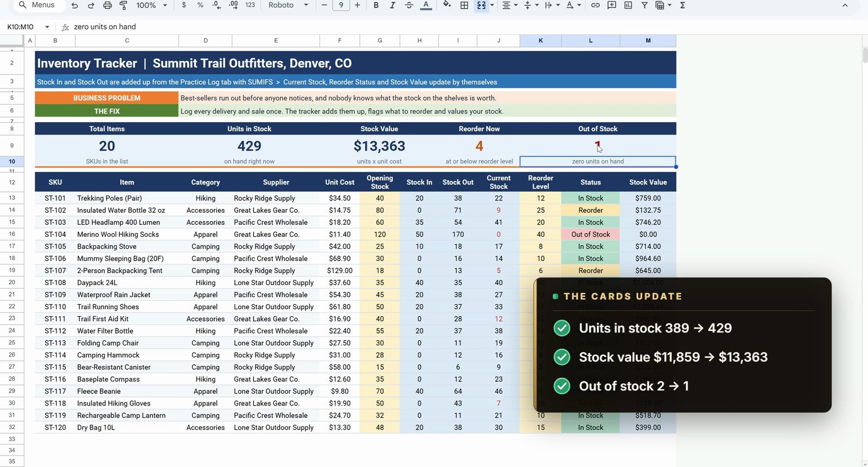Open text rotation dropdown
The height and width of the screenshot is (467, 868).
click(x=572, y=5)
